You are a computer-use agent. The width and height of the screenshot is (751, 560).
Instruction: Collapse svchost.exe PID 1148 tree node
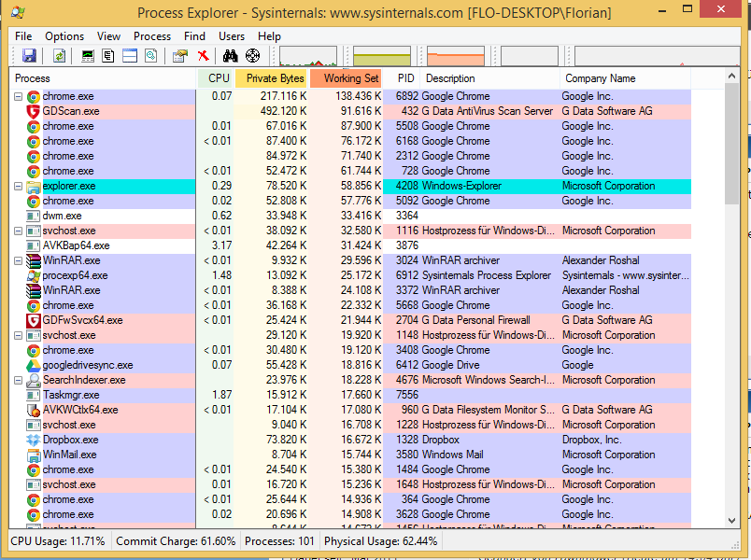pos(18,335)
